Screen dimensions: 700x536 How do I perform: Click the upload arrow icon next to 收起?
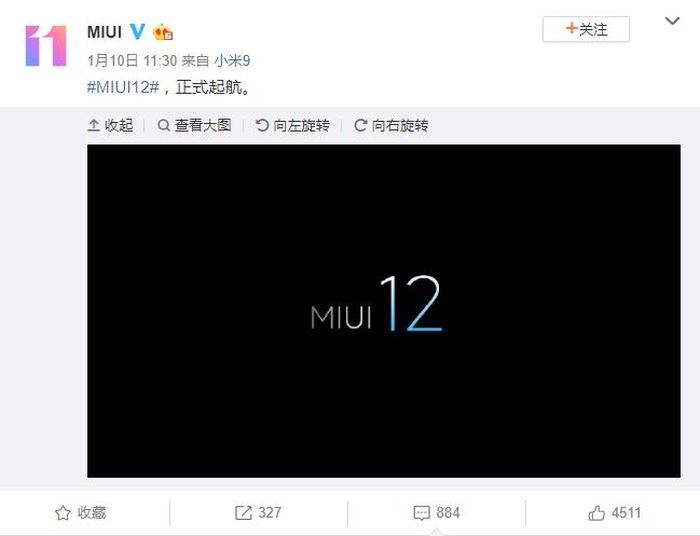pyautogui.click(x=93, y=125)
